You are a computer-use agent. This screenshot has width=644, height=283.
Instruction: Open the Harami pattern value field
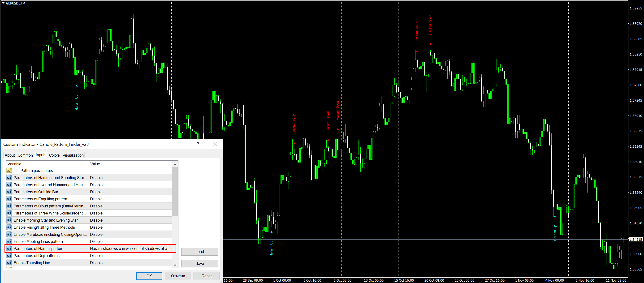click(130, 249)
